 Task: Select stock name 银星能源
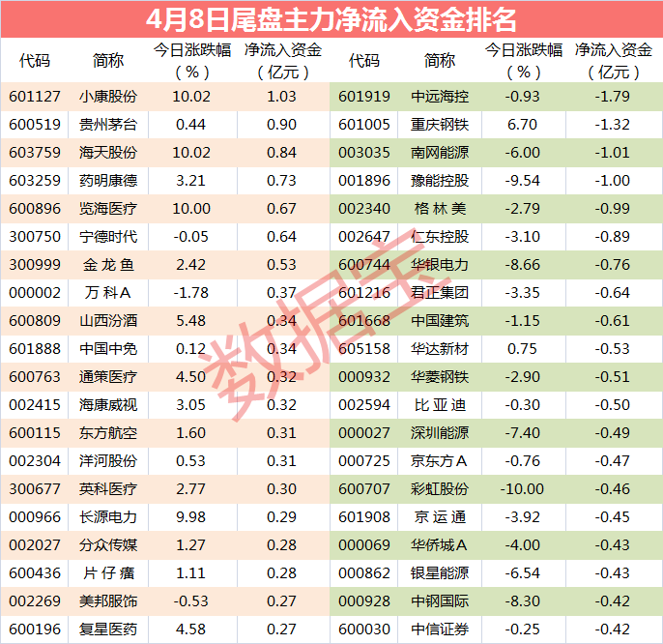tap(440, 573)
